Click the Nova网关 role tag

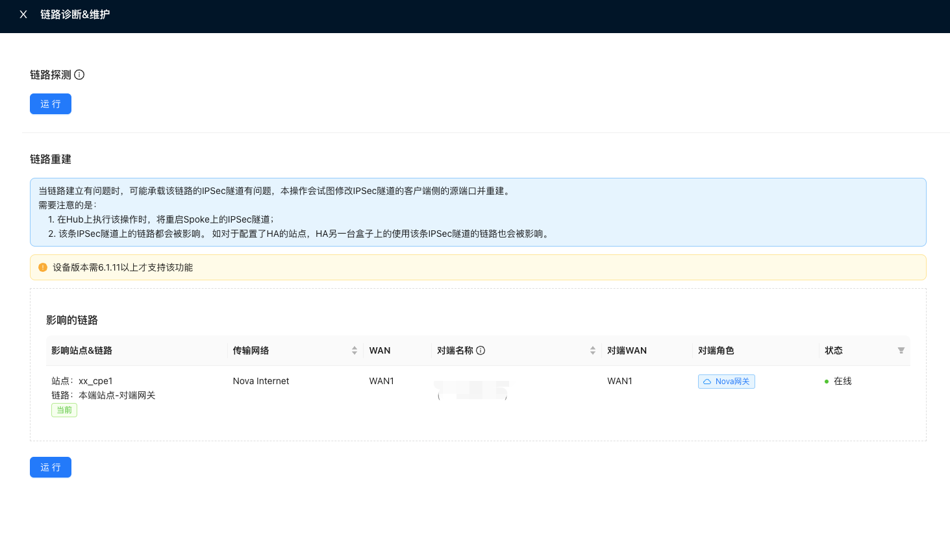(x=727, y=382)
